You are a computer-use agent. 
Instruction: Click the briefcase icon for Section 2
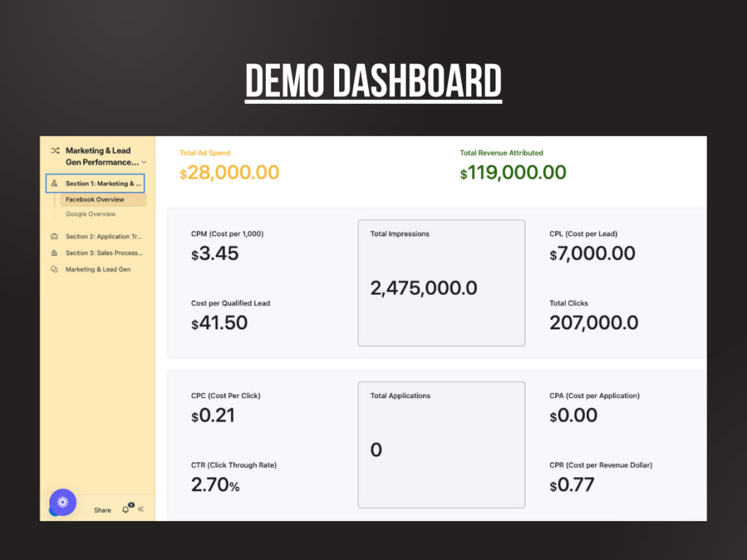55,236
